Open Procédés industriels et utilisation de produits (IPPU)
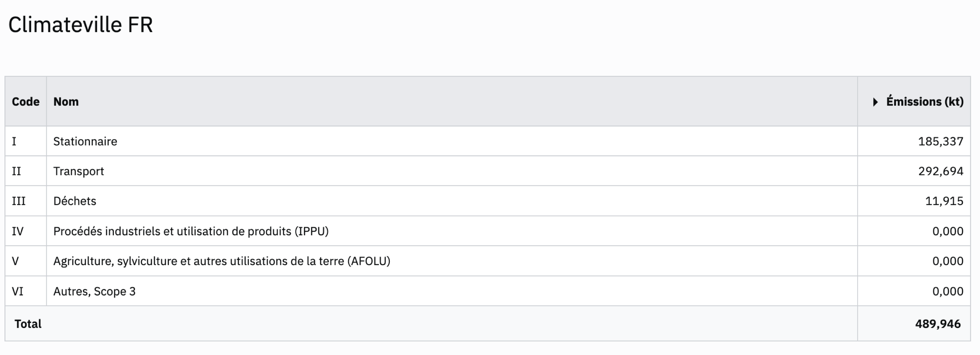Screen dimensions: 980x355 [x=191, y=231]
